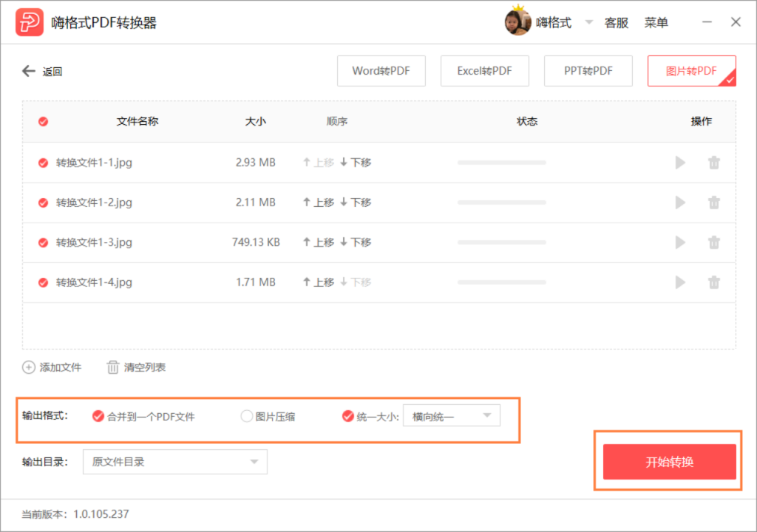Toggle 合并到一个PDF文件 option
This screenshot has width=757, height=532.
click(x=98, y=416)
